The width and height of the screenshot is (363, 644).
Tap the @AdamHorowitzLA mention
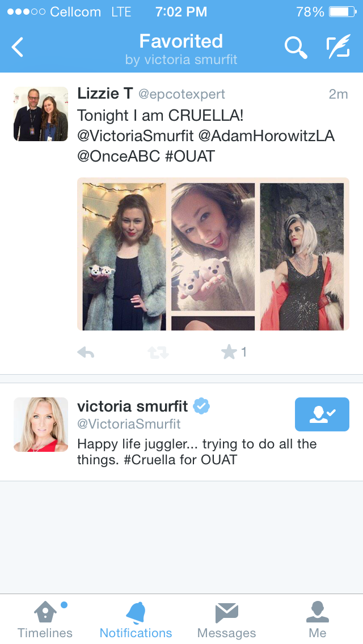click(267, 136)
